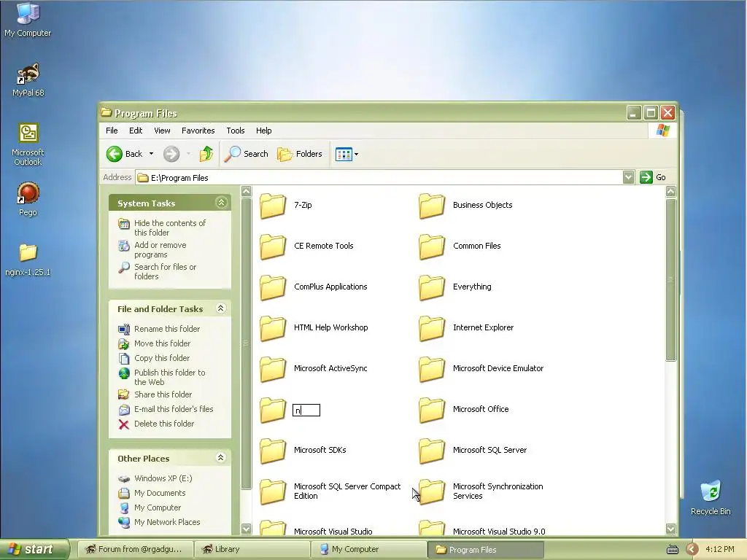Image resolution: width=747 pixels, height=560 pixels.
Task: Collapse the File and Folder Tasks panel
Action: point(220,308)
